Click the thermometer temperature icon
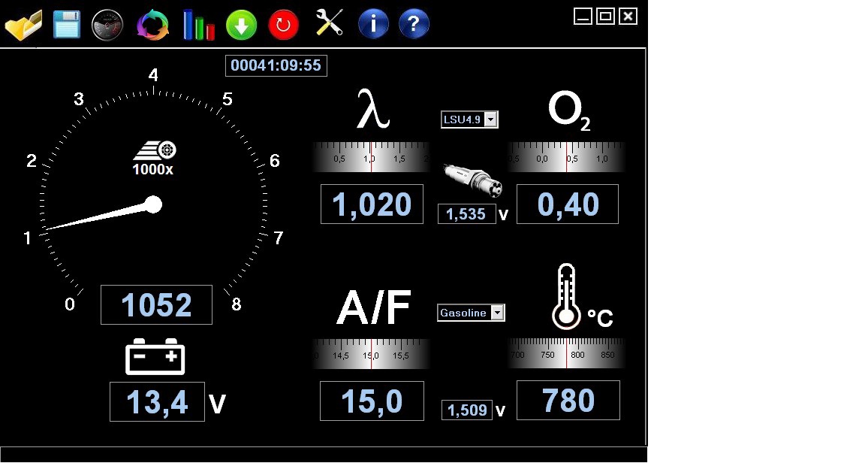 (x=565, y=298)
